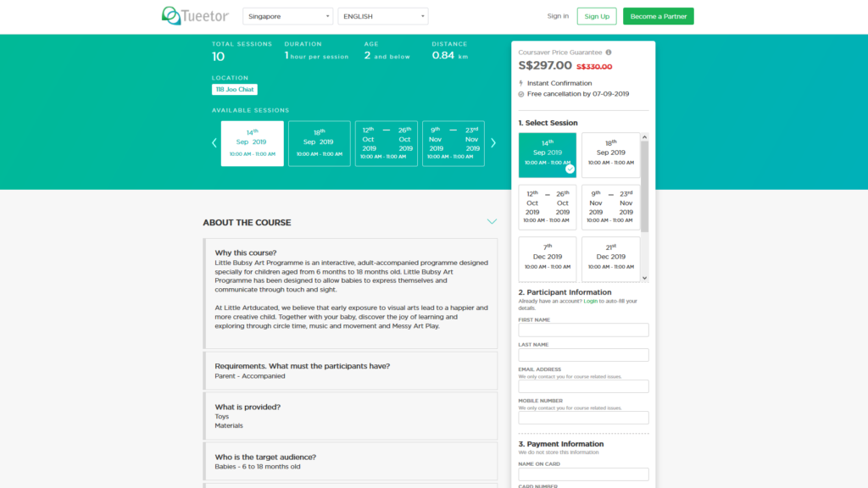
Task: Click the Mobile Number input field
Action: [583, 418]
